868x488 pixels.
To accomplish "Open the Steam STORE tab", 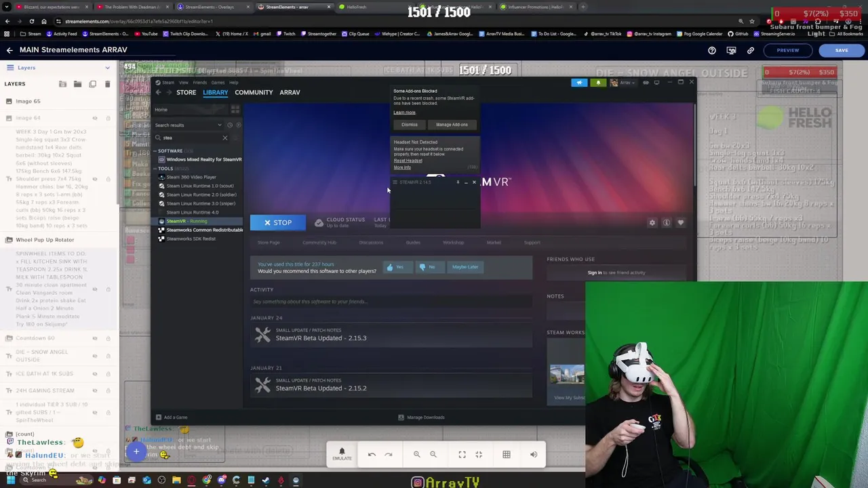I will click(186, 93).
